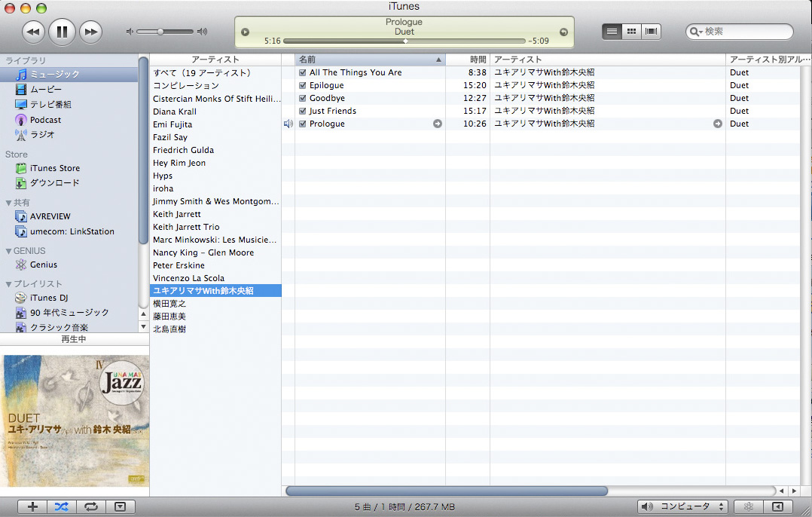
Task: Select the AVREVIEW shared library
Action: (x=43, y=216)
